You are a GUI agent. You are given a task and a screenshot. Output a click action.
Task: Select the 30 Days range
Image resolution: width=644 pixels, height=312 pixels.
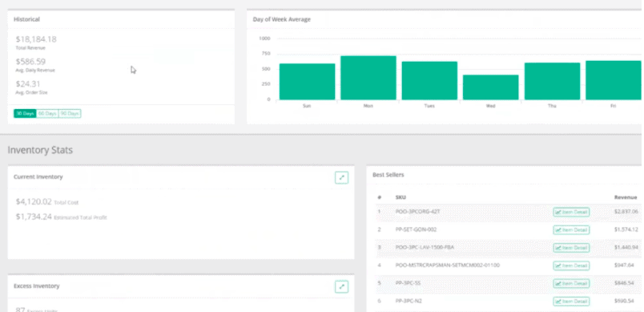25,113
